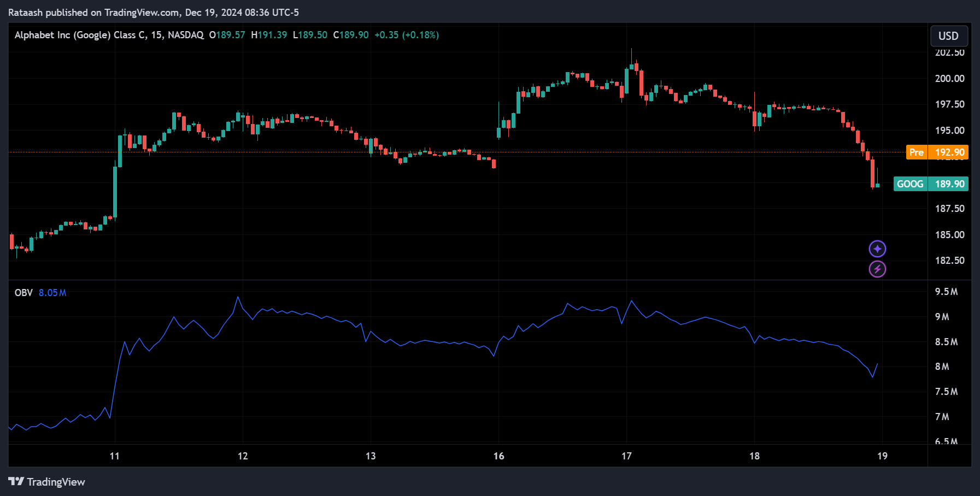Click date 16 on the time axis

[498, 456]
